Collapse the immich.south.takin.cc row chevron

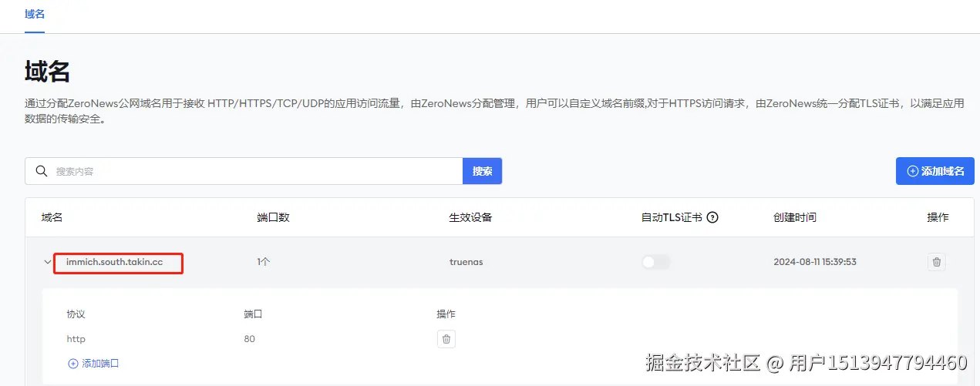pyautogui.click(x=47, y=262)
